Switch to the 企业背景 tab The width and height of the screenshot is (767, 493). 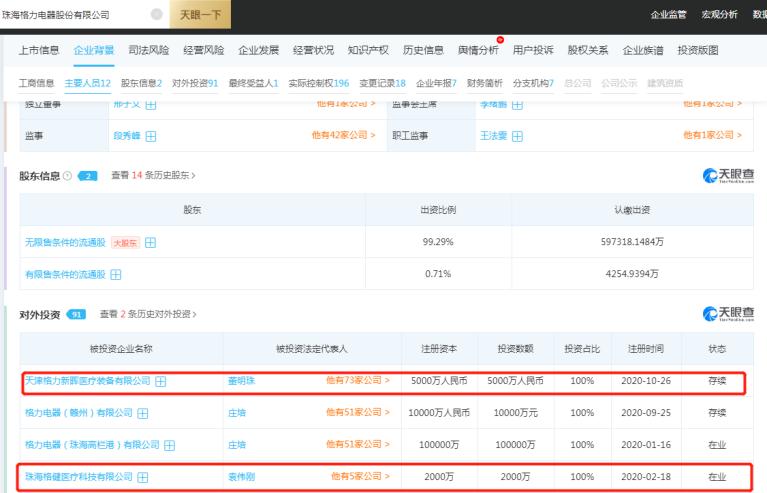[x=93, y=50]
